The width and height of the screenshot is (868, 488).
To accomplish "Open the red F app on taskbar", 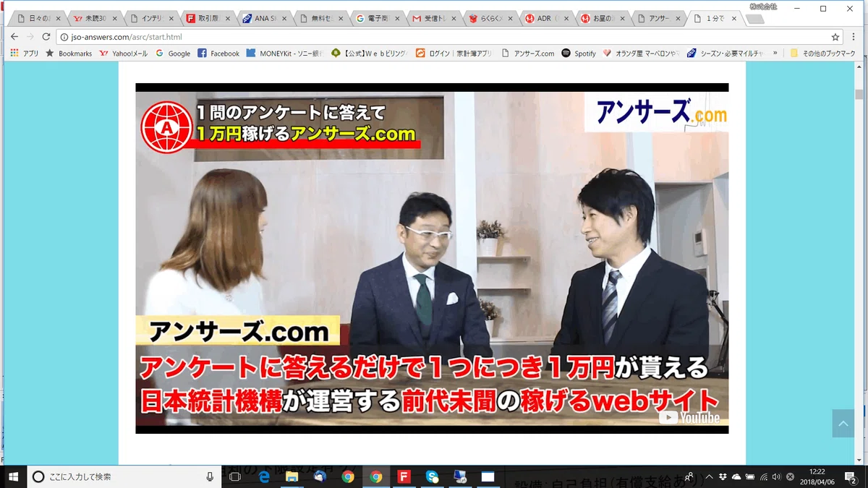I will 404,476.
